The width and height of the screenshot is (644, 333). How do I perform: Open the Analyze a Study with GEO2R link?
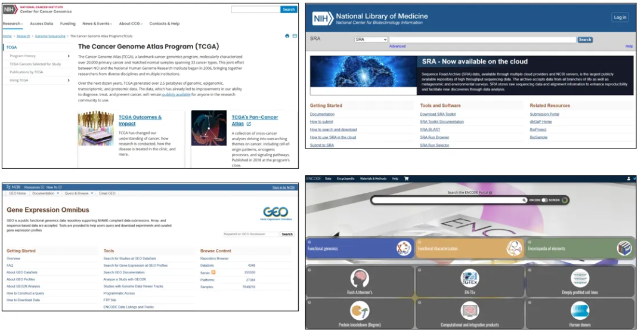click(x=125, y=279)
